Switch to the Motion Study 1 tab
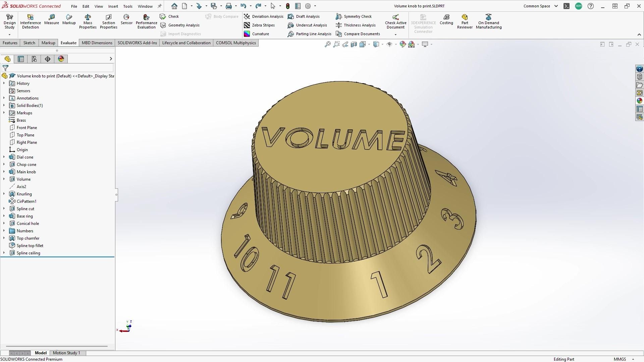Image resolution: width=644 pixels, height=362 pixels. tap(66, 353)
